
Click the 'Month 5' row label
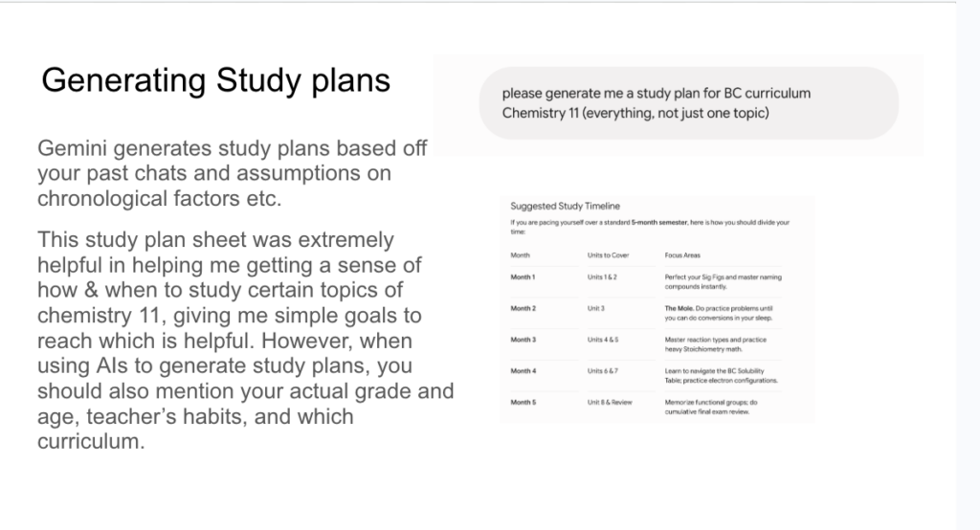(523, 402)
